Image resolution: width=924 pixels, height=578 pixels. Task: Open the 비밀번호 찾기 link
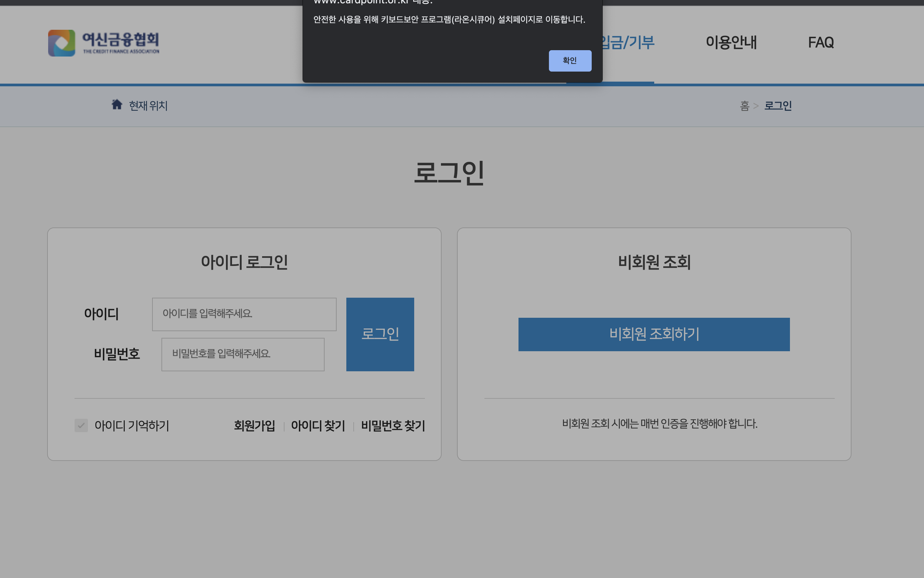click(x=393, y=425)
